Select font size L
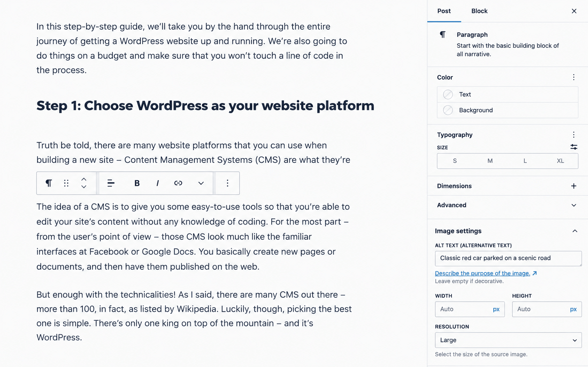The width and height of the screenshot is (588, 367). point(525,161)
